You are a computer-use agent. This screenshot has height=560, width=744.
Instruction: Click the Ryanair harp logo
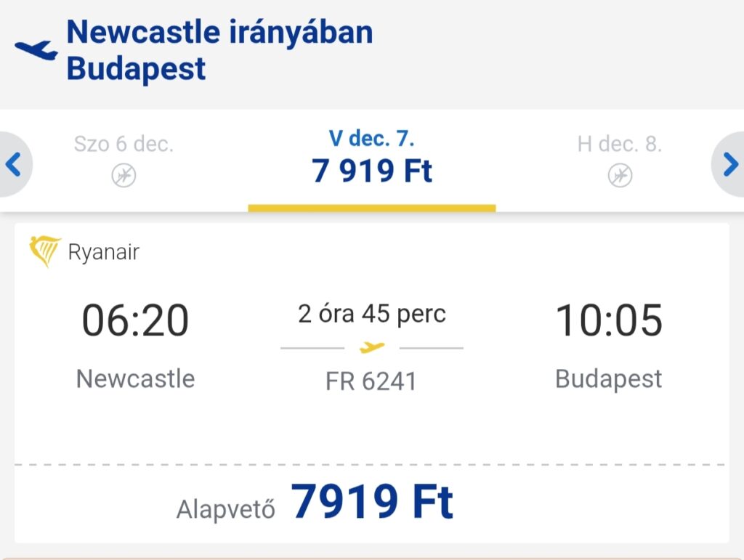[44, 251]
